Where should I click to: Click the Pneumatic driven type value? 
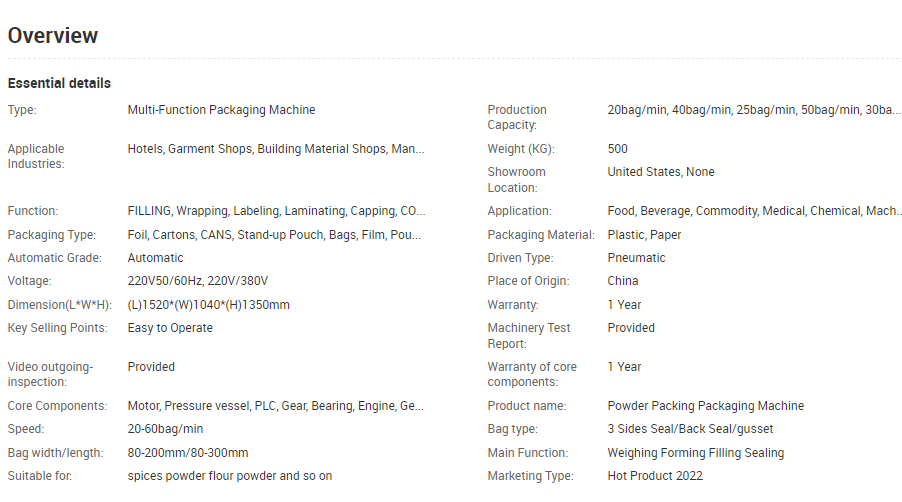tap(636, 258)
